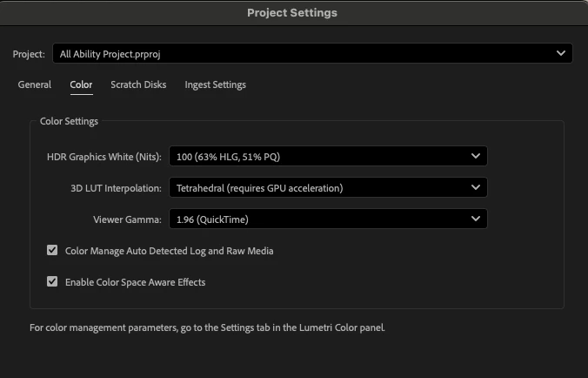588x378 pixels.
Task: Click the chevron arrow on the Project dropdown
Action: point(560,54)
